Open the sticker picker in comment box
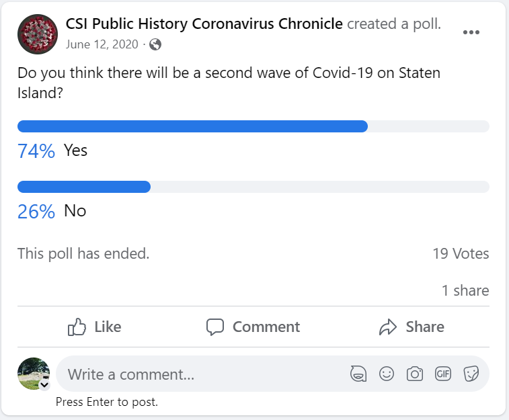 pos(471,374)
